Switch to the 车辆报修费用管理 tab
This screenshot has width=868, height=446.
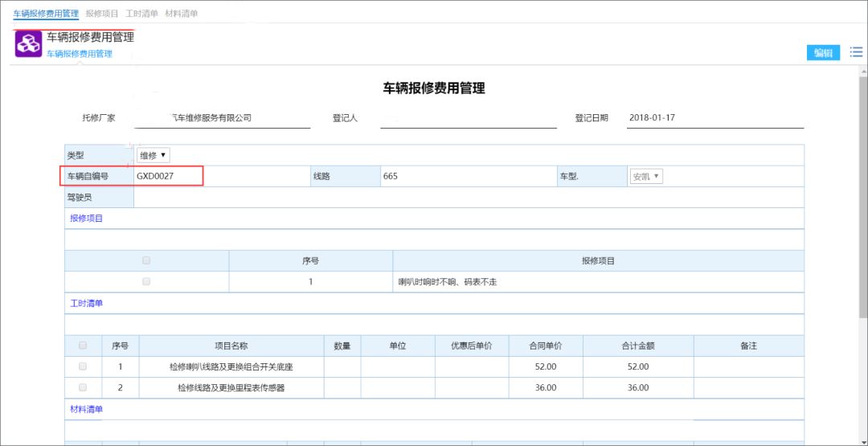point(46,14)
